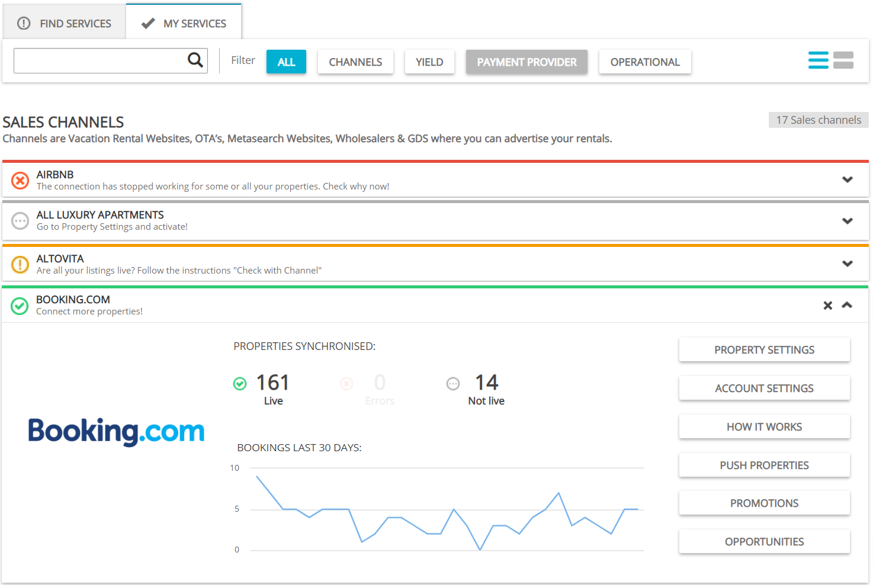
Task: Click Altovita 'Check with Channel' message
Action: (x=179, y=271)
